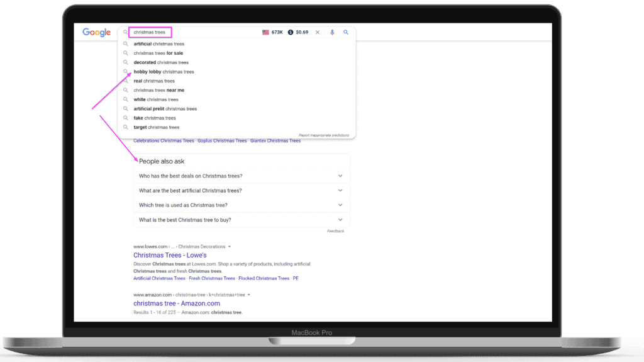Open 'Giantex Christmas Trees' link
This screenshot has width=644, height=362.
point(275,140)
